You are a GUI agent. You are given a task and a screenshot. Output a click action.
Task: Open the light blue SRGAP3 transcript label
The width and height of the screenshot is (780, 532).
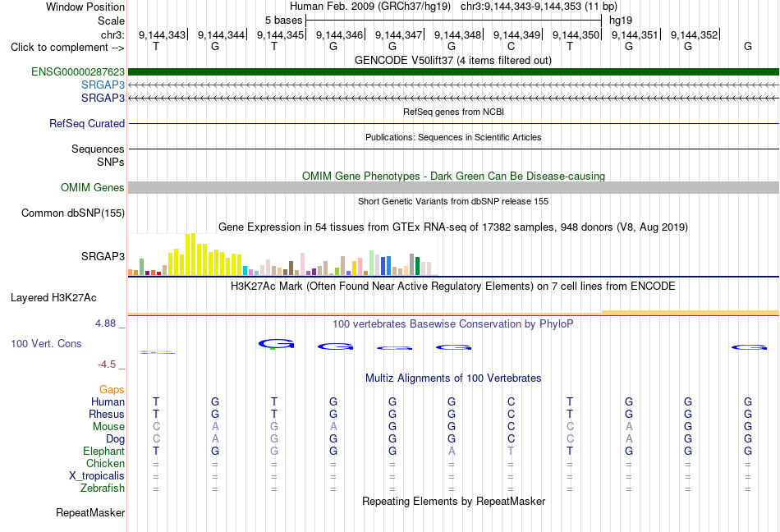pyautogui.click(x=103, y=85)
